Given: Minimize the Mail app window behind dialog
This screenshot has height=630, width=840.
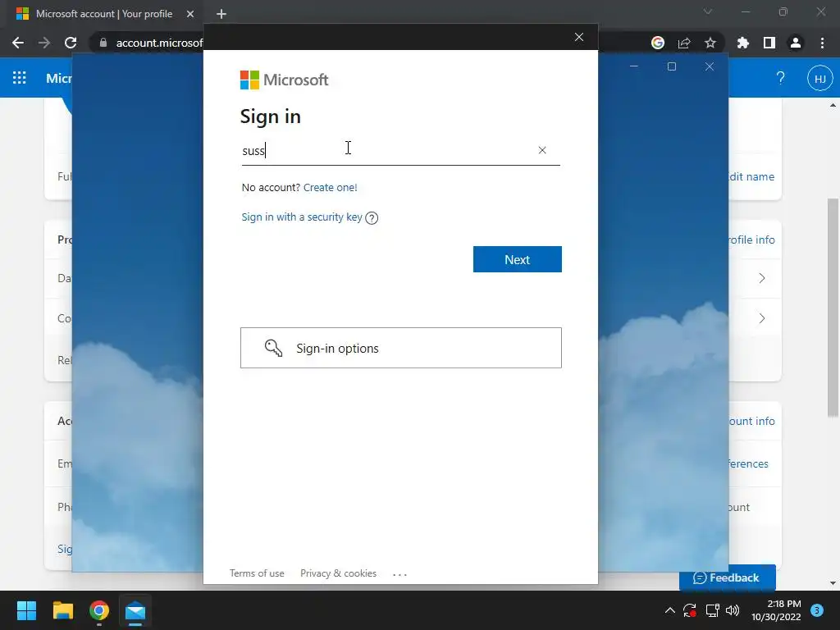Looking at the screenshot, I should (634, 66).
